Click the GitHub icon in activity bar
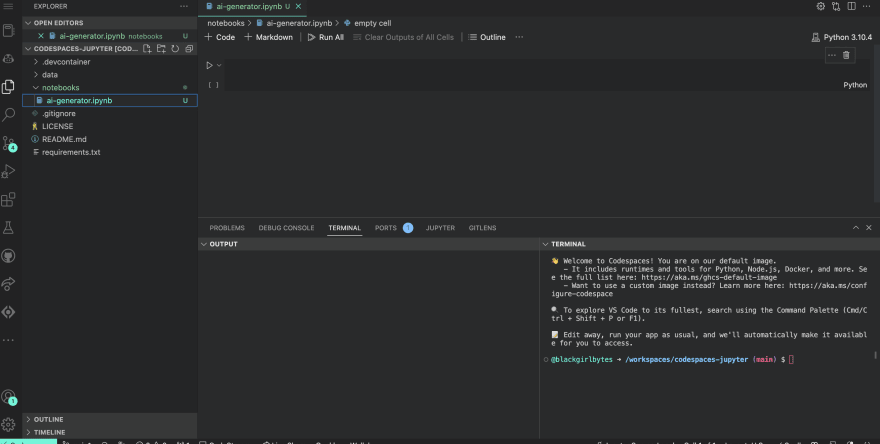Screen dimensions: 880x444 (9, 256)
